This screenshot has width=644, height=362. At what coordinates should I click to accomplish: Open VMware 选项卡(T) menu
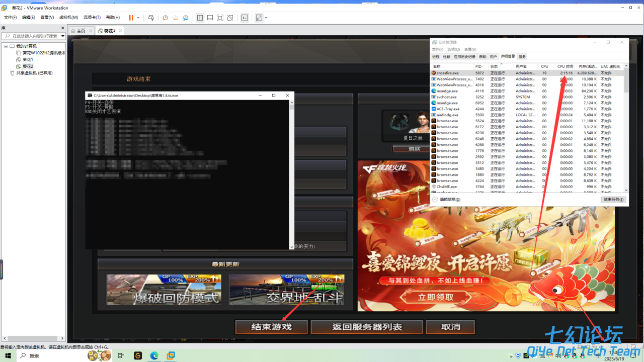coord(92,18)
